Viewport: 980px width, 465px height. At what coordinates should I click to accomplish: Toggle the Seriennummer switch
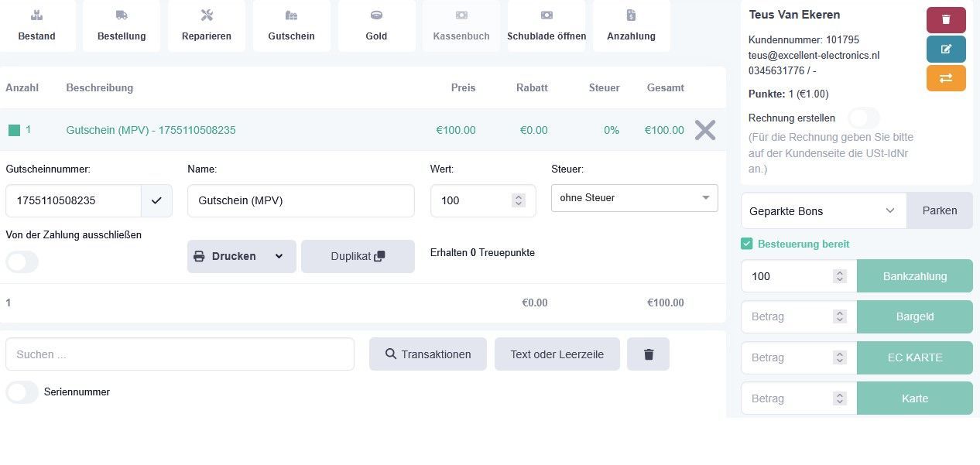[22, 392]
